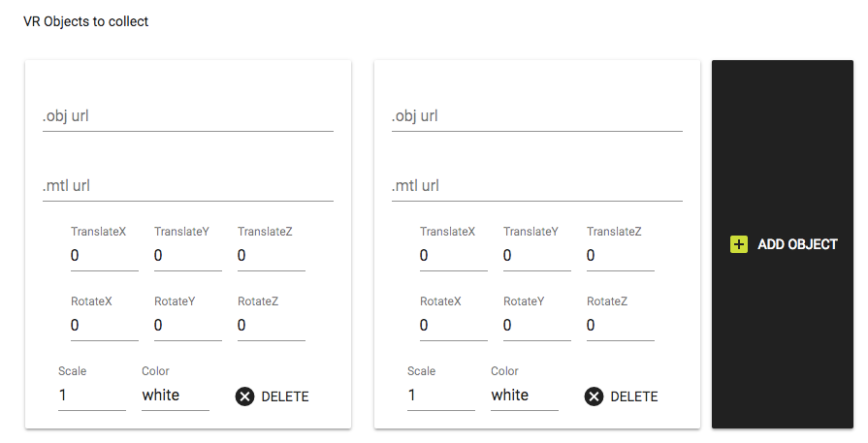
Task: Click DELETE text in the first object card
Action: pos(285,396)
